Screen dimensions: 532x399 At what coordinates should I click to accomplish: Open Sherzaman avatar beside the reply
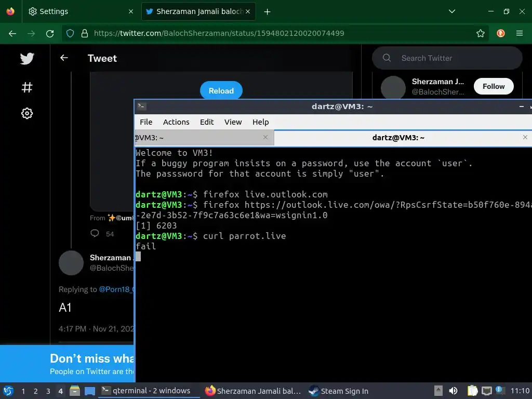[71, 263]
